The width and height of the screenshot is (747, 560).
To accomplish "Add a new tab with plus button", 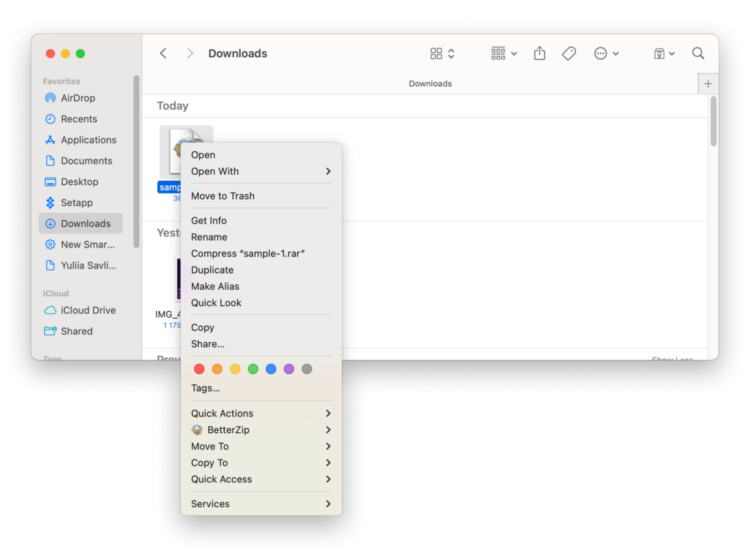I will [708, 84].
